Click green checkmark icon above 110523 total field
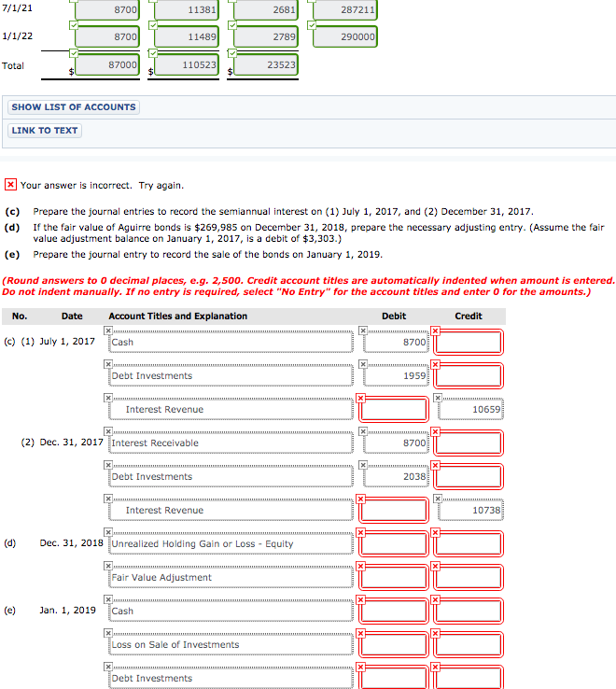Viewport: 616px width, 689px height. (x=152, y=53)
